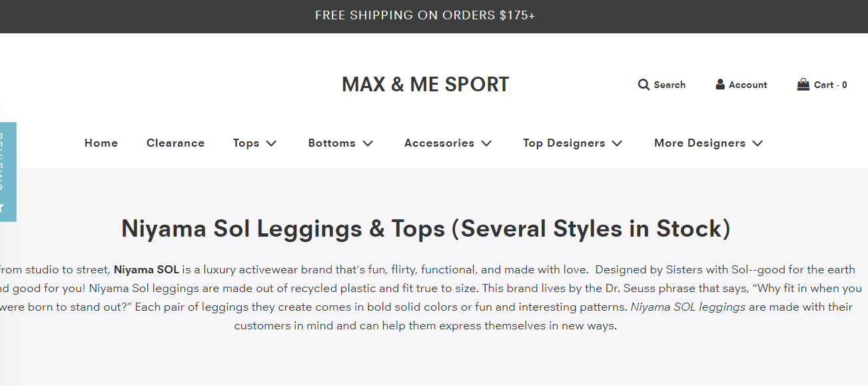Viewport: 868px width, 386px height.
Task: Expand the Tops dropdown chevron
Action: (271, 143)
